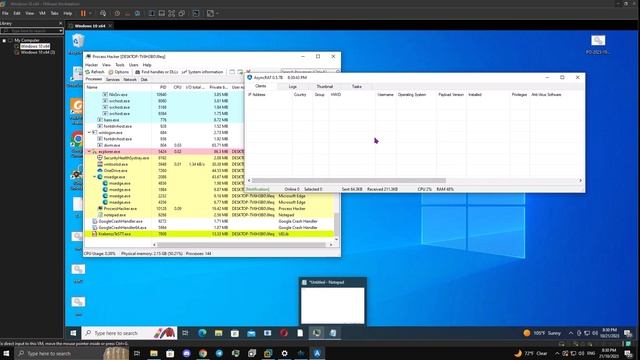Click VMware snapshot clock icon in toolbar

tap(117, 13)
